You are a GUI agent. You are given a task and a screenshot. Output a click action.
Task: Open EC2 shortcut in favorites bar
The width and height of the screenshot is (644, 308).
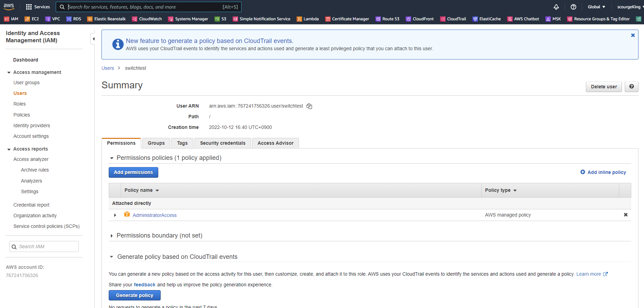[x=32, y=19]
